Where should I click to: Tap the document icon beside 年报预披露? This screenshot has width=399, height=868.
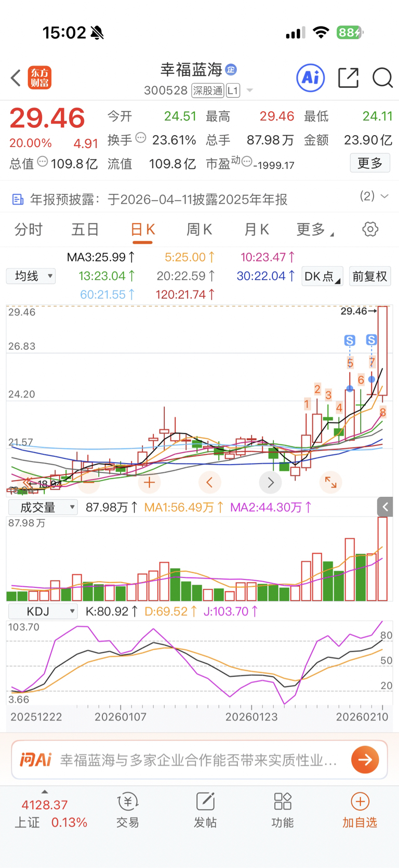pos(18,200)
